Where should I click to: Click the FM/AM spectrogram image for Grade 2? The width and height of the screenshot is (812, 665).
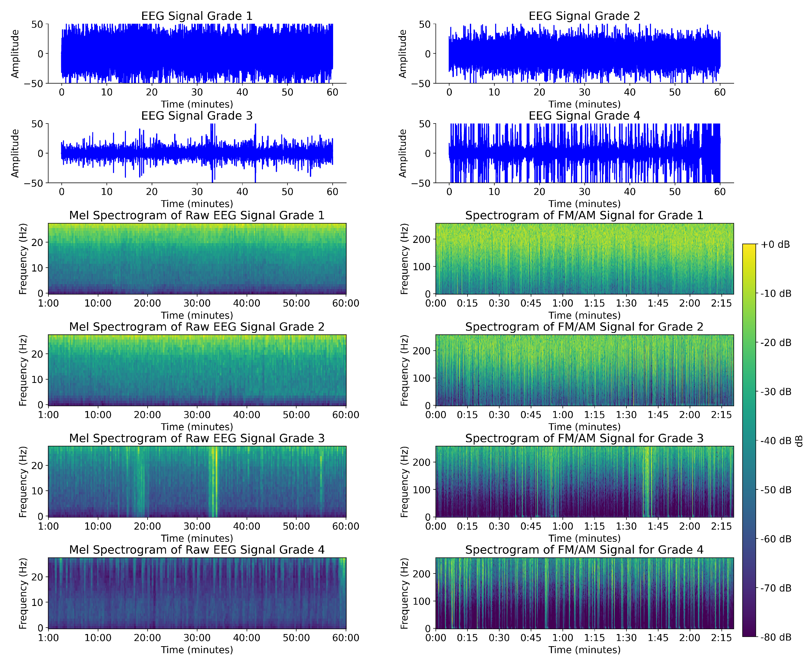585,370
